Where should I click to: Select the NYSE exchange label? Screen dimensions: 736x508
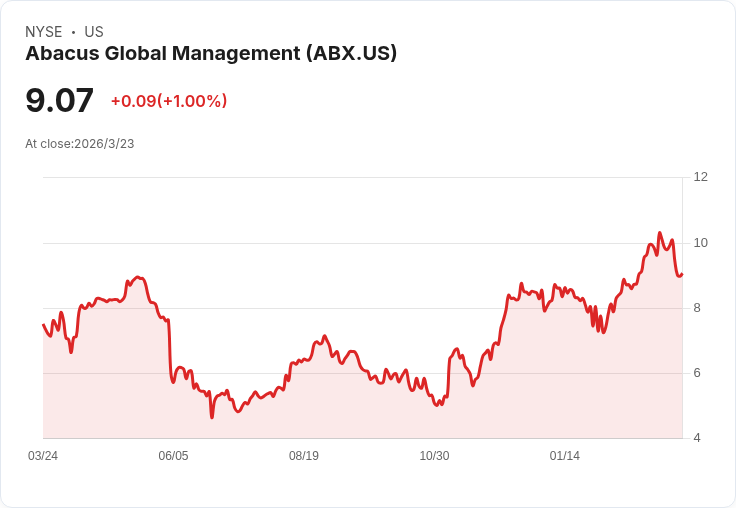click(x=44, y=32)
